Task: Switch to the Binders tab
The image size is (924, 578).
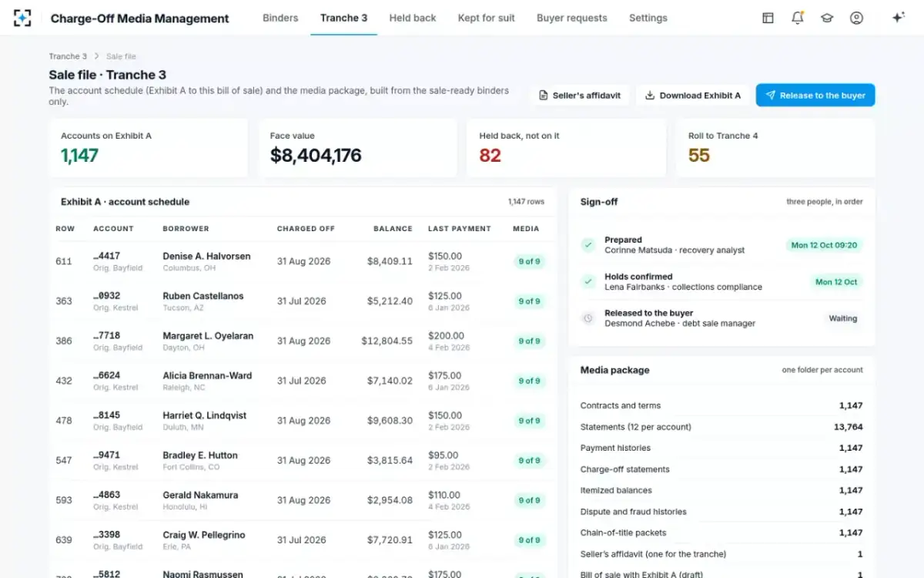Action: pos(280,18)
